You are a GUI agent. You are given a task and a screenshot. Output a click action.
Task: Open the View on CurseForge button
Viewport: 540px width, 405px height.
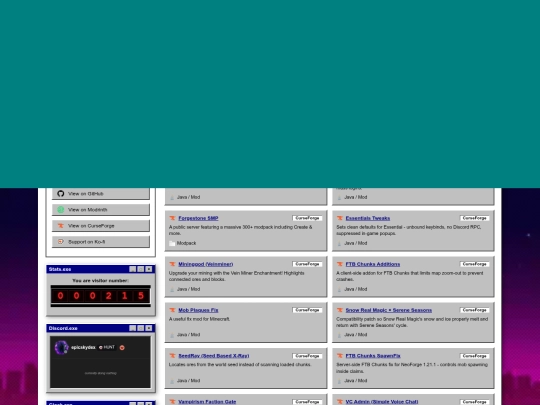point(101,226)
